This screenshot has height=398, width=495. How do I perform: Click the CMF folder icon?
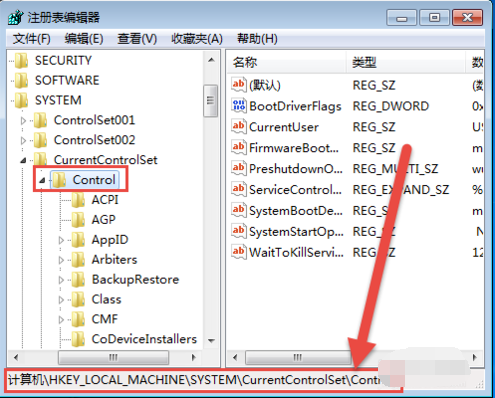(79, 319)
